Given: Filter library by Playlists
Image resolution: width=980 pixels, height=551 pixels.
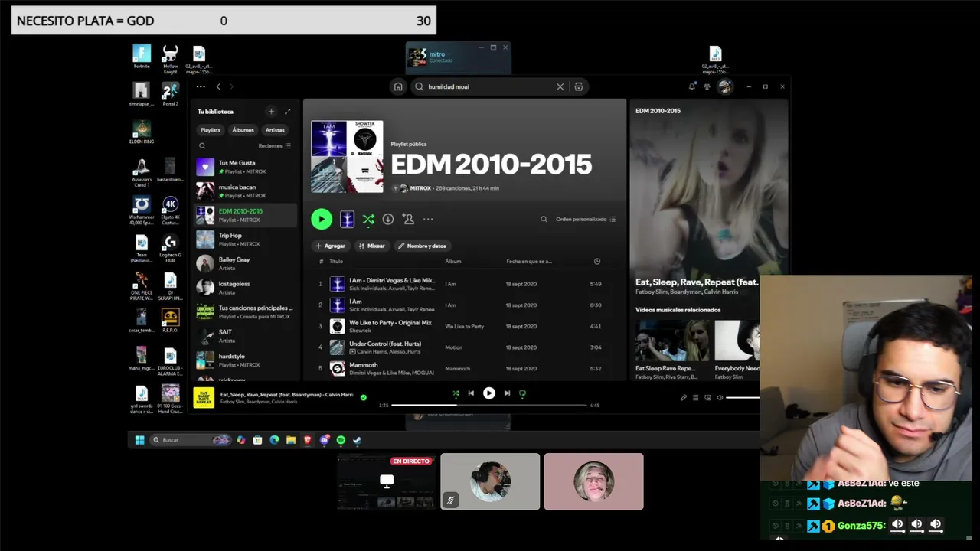Looking at the screenshot, I should 211,130.
